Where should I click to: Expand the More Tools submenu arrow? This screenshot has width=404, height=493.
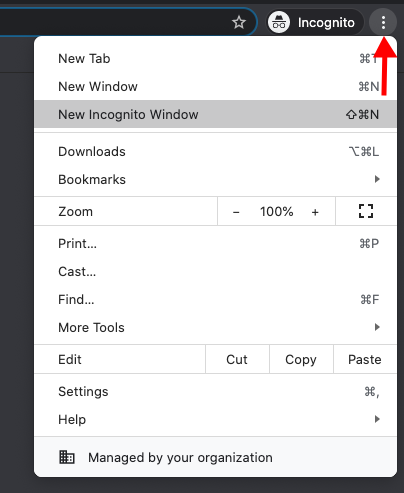click(x=377, y=327)
